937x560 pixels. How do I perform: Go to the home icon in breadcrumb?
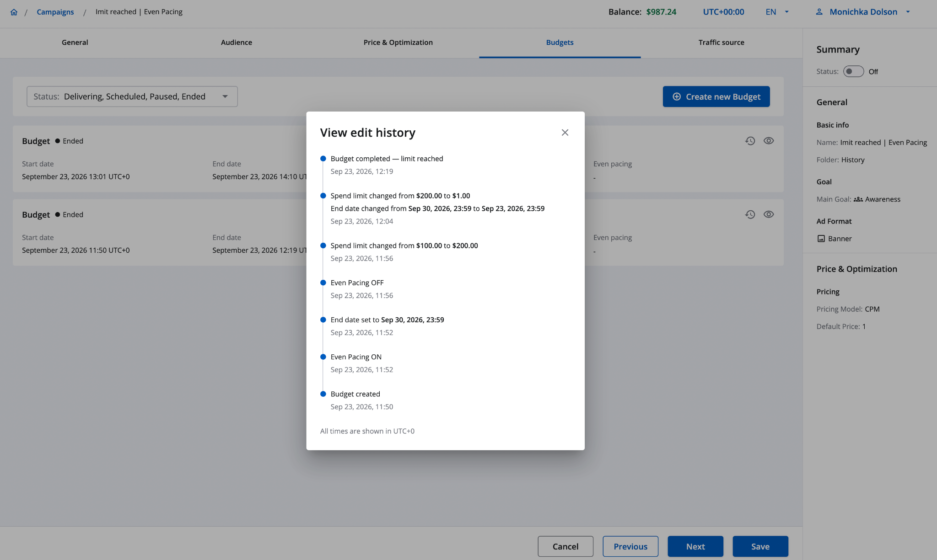click(x=14, y=12)
